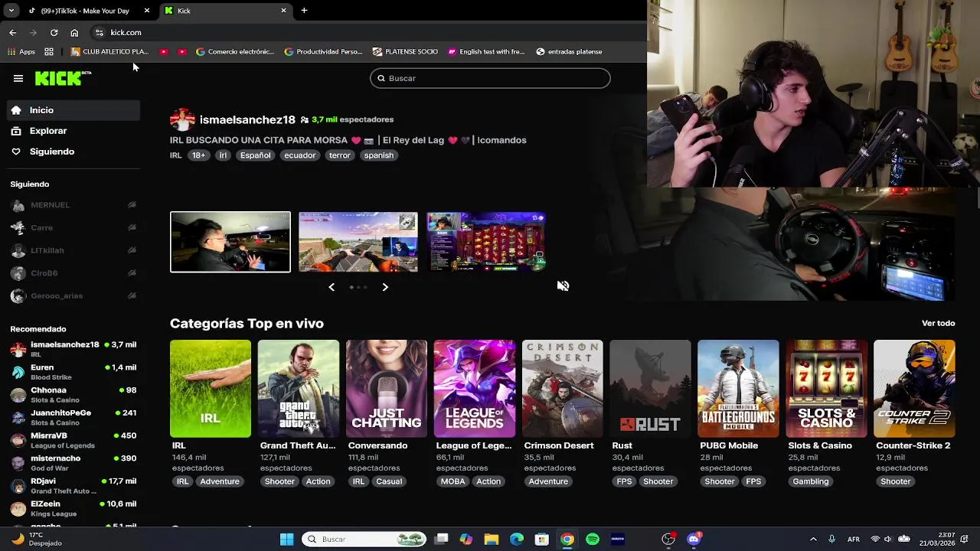Click the Kick logo

[63, 78]
